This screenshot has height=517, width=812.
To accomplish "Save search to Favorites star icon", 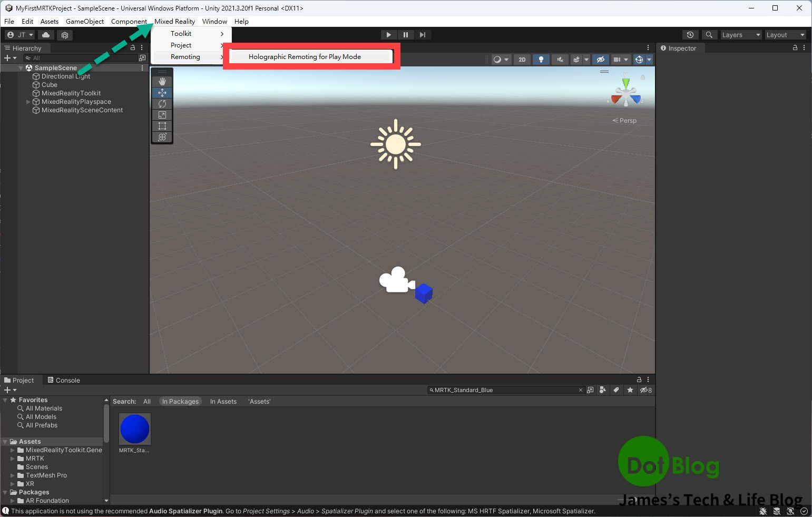I will 630,390.
